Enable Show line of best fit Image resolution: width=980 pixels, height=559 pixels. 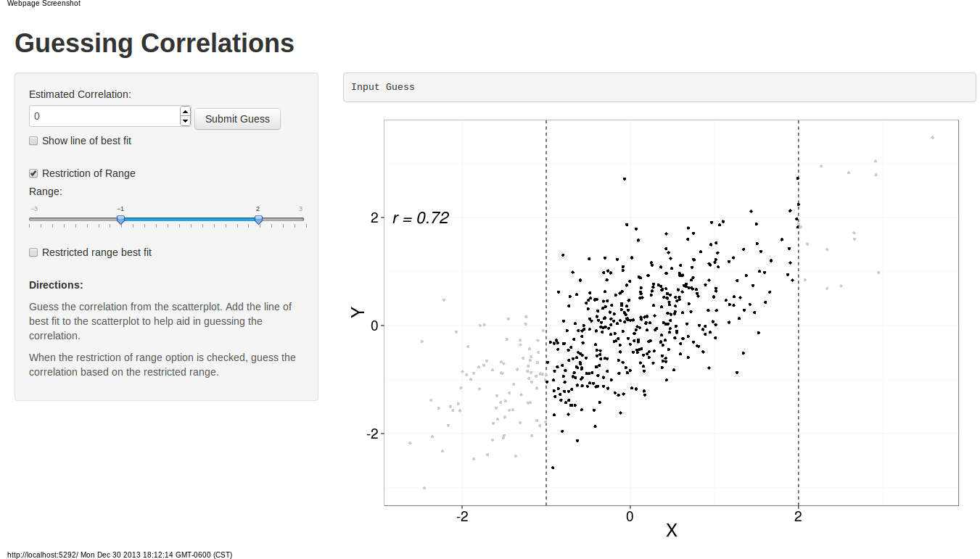click(x=33, y=141)
